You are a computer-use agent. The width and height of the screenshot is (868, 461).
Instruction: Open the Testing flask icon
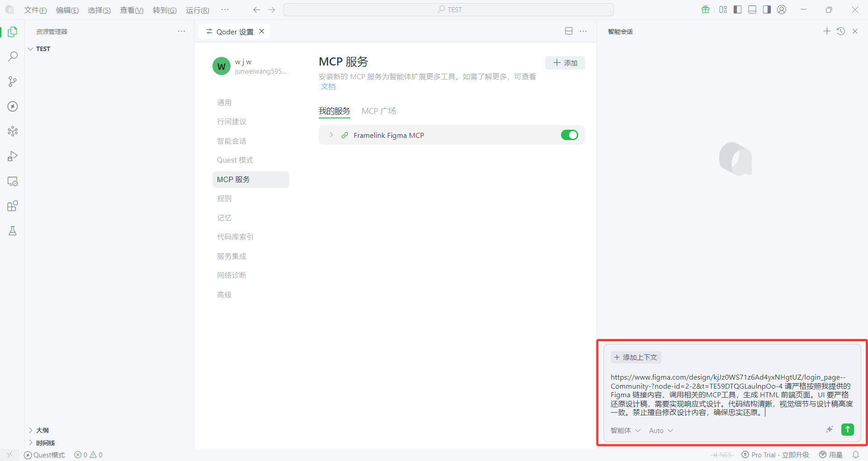(x=13, y=231)
